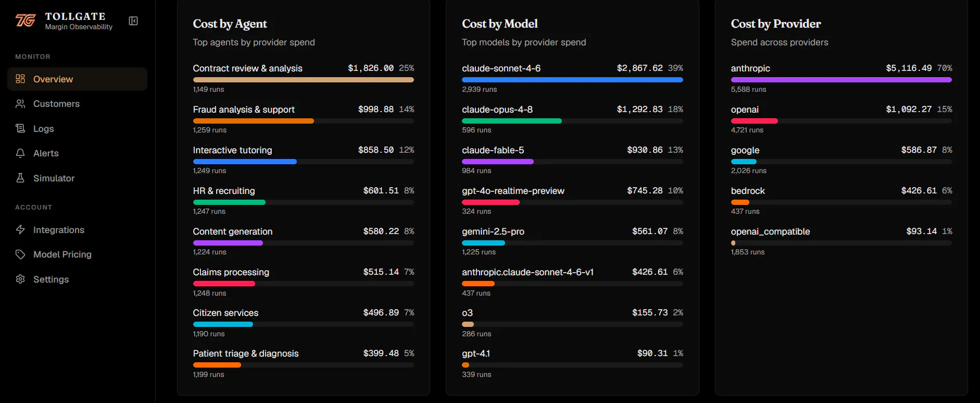Click the "Spend across providers" subtitle
The height and width of the screenshot is (403, 980).
[780, 42]
